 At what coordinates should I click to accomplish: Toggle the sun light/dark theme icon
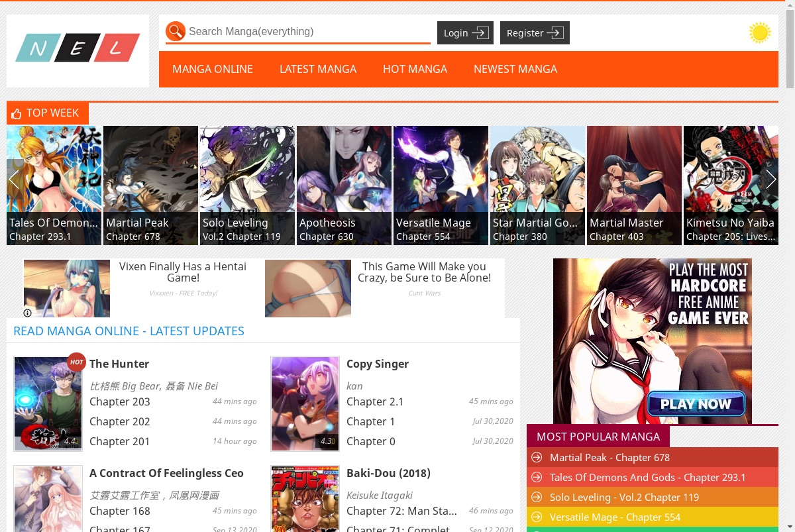(x=760, y=32)
